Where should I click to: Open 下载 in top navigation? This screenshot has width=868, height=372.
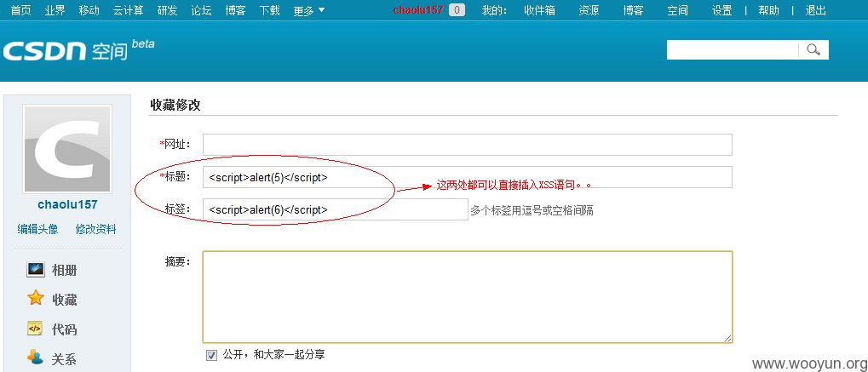[x=269, y=10]
